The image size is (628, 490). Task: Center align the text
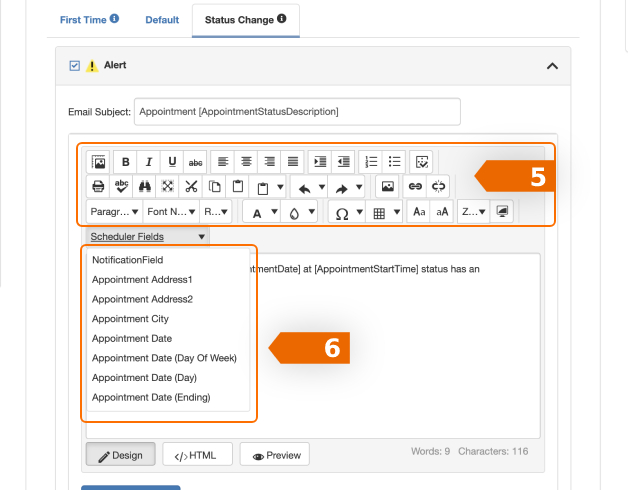click(246, 161)
